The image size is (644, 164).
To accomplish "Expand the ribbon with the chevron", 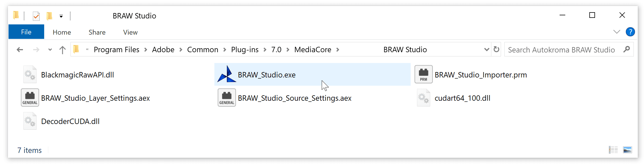I will (x=617, y=32).
